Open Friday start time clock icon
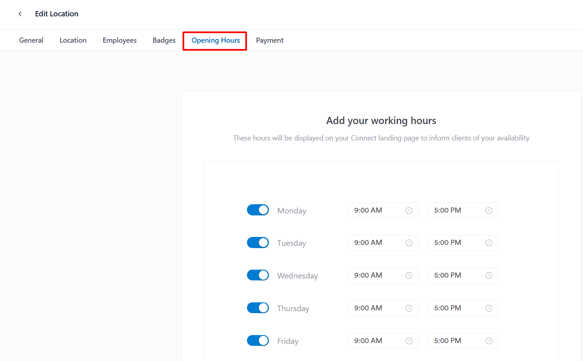This screenshot has height=361, width=583. click(409, 341)
